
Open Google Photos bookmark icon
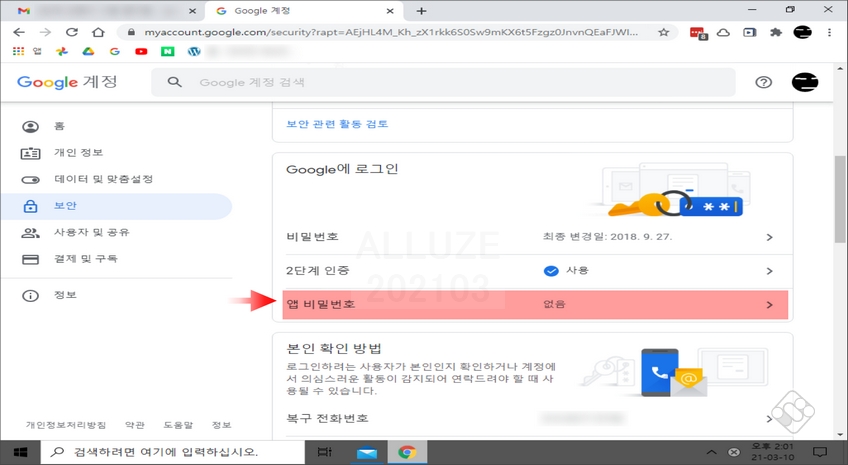[62, 51]
